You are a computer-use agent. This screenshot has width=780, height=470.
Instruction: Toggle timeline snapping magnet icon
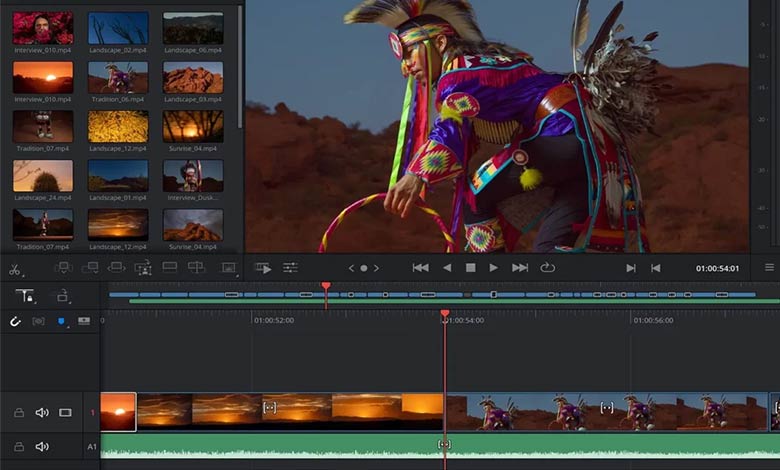coord(15,321)
